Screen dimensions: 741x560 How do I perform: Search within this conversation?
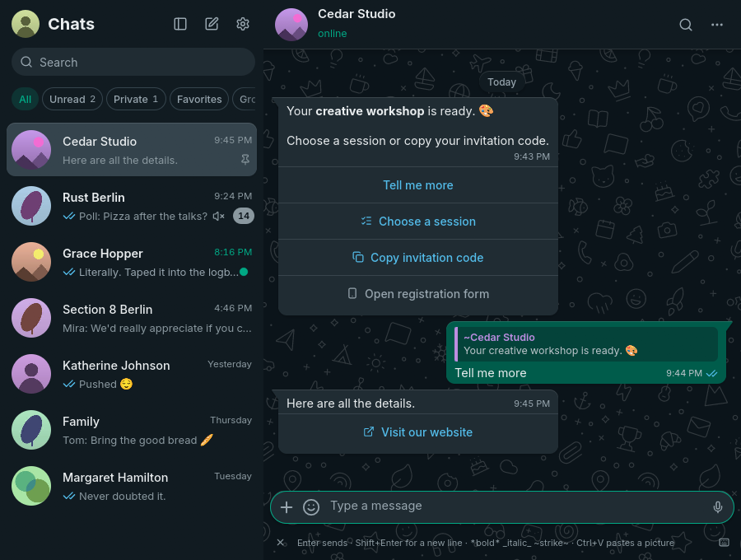pyautogui.click(x=686, y=25)
